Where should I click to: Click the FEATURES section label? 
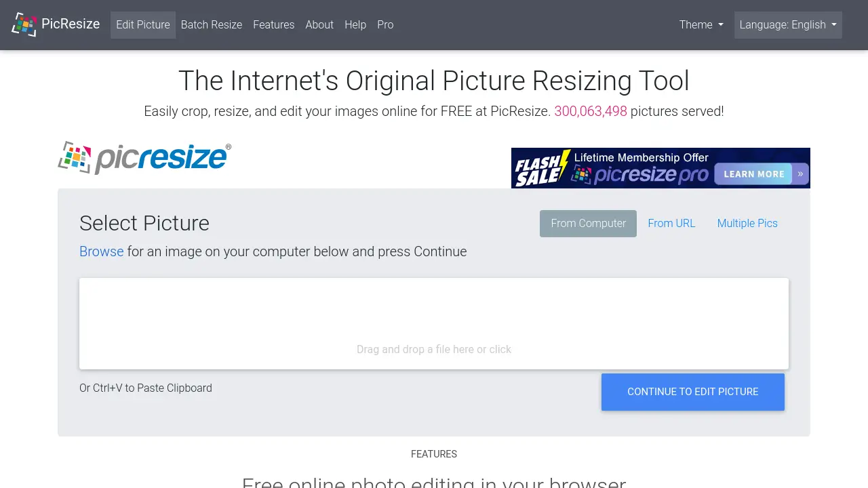point(434,454)
